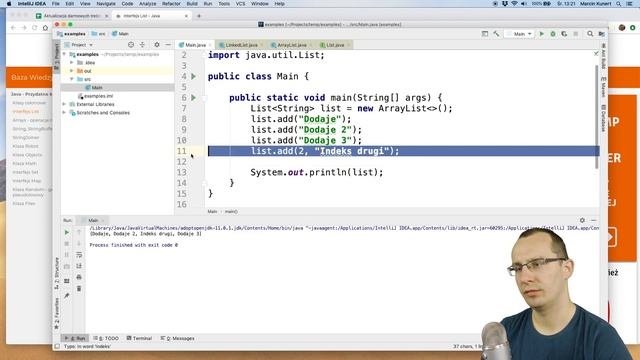This screenshot has height=360, width=640.
Task: Click the Main tab in Run panel
Action: [x=93, y=220]
